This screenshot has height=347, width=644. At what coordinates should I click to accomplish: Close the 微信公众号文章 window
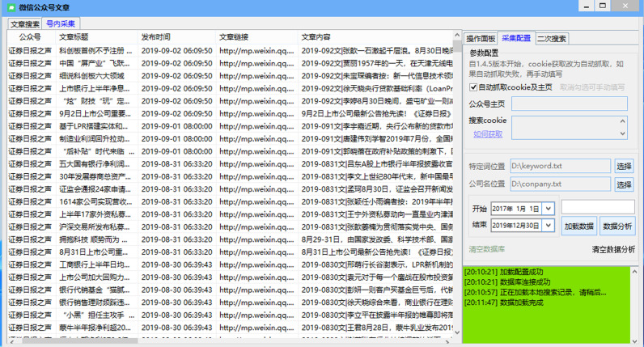[625, 6]
